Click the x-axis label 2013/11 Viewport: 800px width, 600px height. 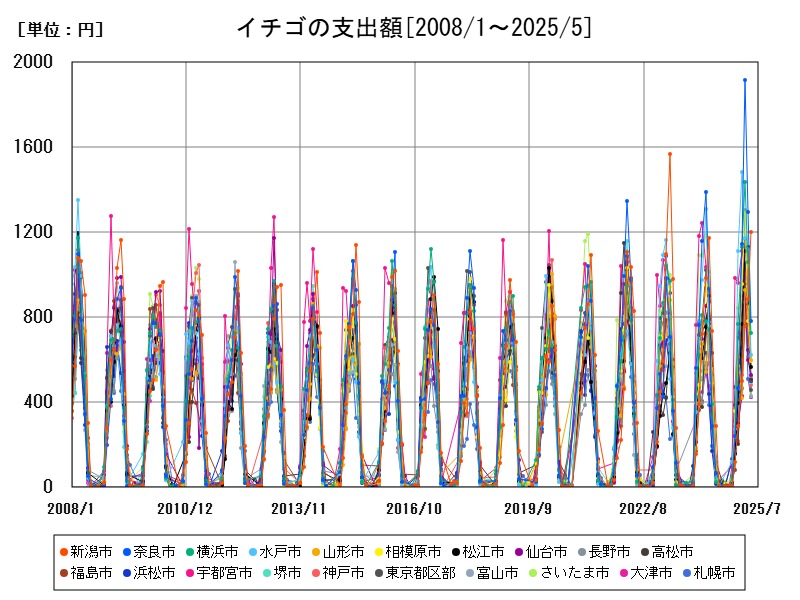298,509
